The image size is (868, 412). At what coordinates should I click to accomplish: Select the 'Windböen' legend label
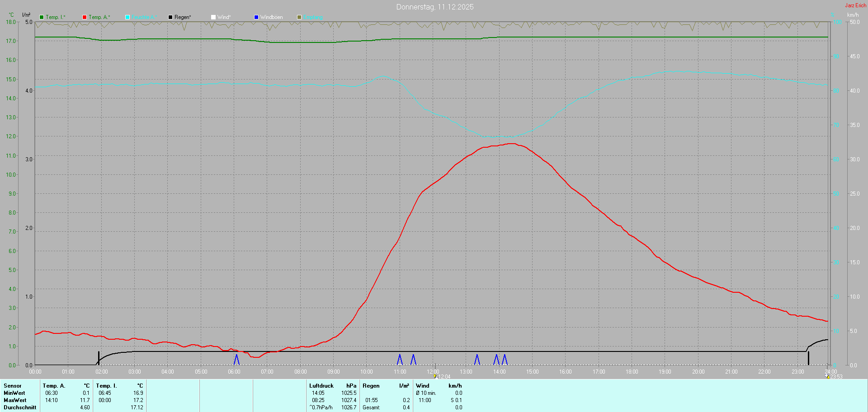272,17
